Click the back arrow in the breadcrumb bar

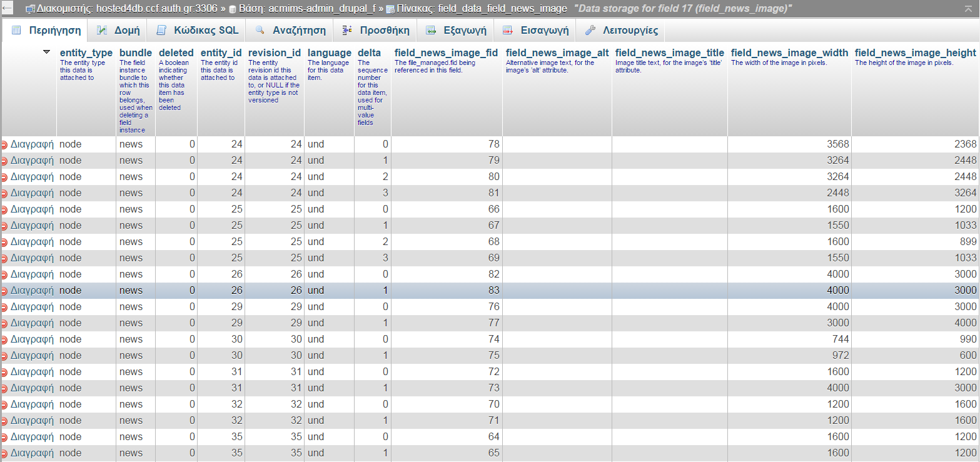[x=7, y=9]
